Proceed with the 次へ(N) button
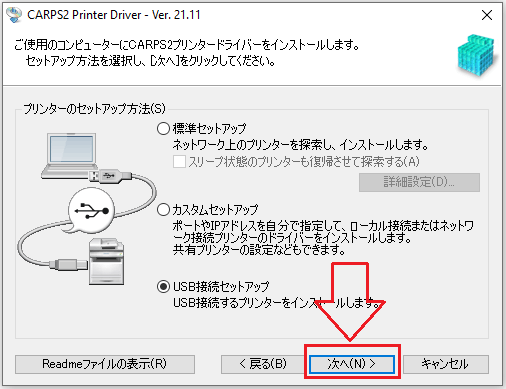Screen dimensions: 506x389 pyautogui.click(x=352, y=364)
